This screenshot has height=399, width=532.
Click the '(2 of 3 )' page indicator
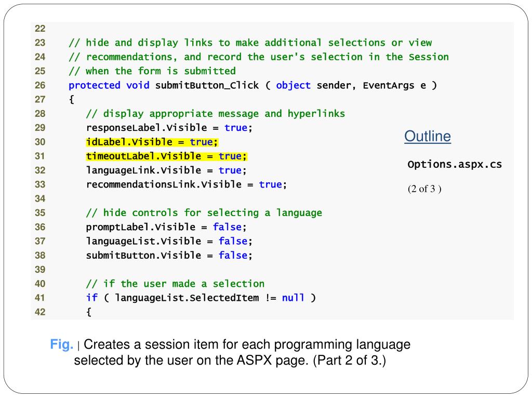pyautogui.click(x=424, y=189)
